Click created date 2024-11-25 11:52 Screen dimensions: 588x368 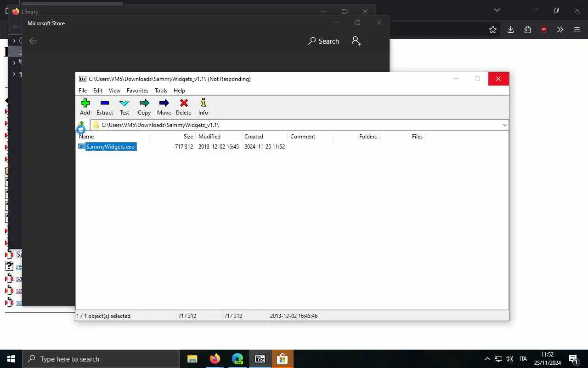265,147
